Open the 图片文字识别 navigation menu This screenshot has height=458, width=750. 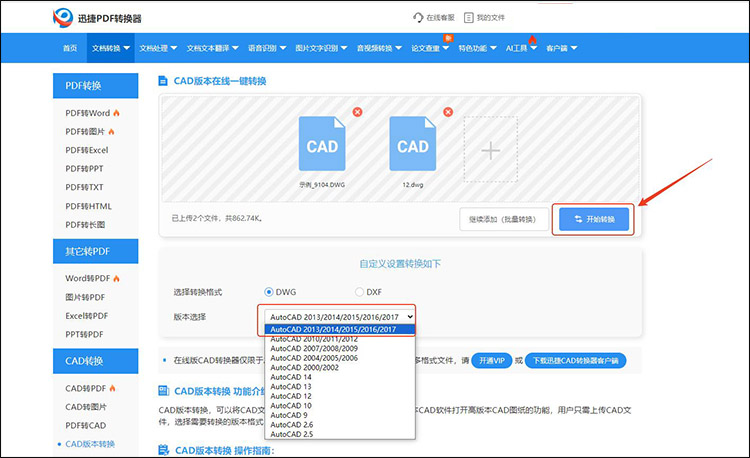tap(321, 48)
